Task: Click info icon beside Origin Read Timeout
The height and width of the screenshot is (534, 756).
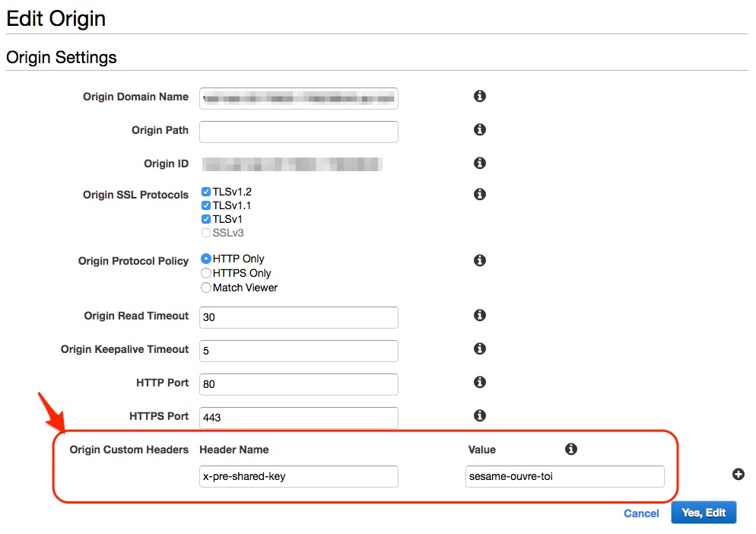Action: 480,316
